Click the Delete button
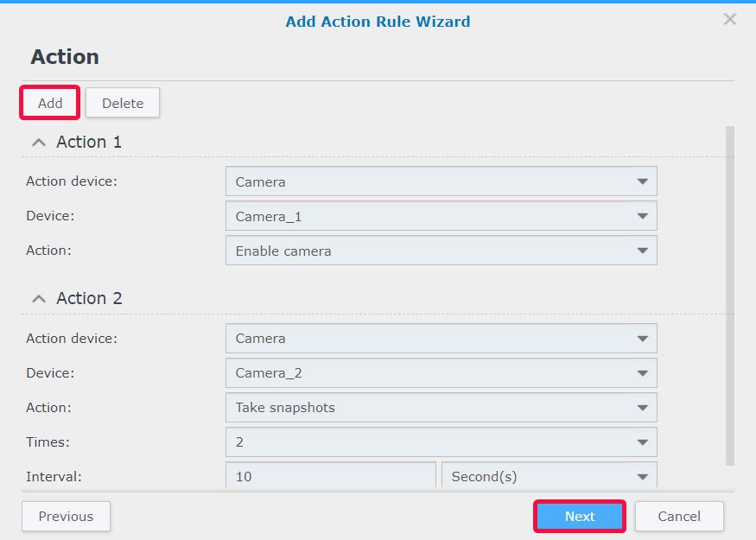 pyautogui.click(x=123, y=103)
